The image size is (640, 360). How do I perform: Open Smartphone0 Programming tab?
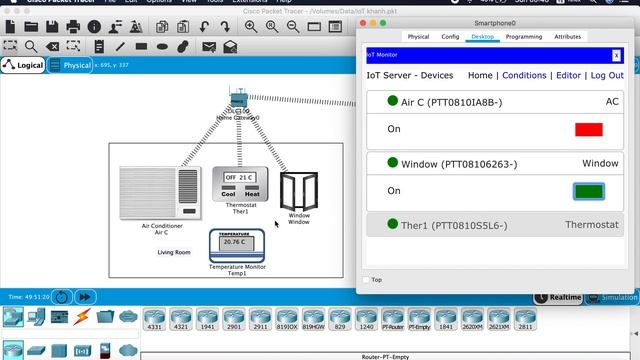524,37
